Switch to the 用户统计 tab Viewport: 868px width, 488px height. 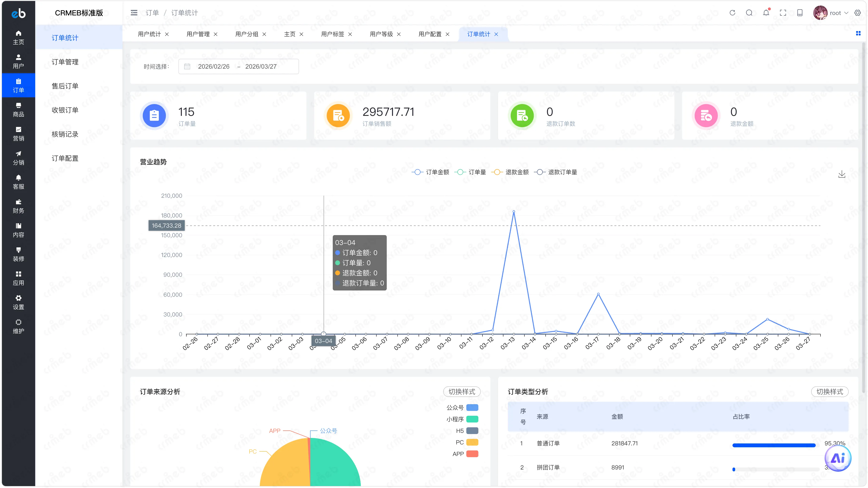[x=149, y=34]
